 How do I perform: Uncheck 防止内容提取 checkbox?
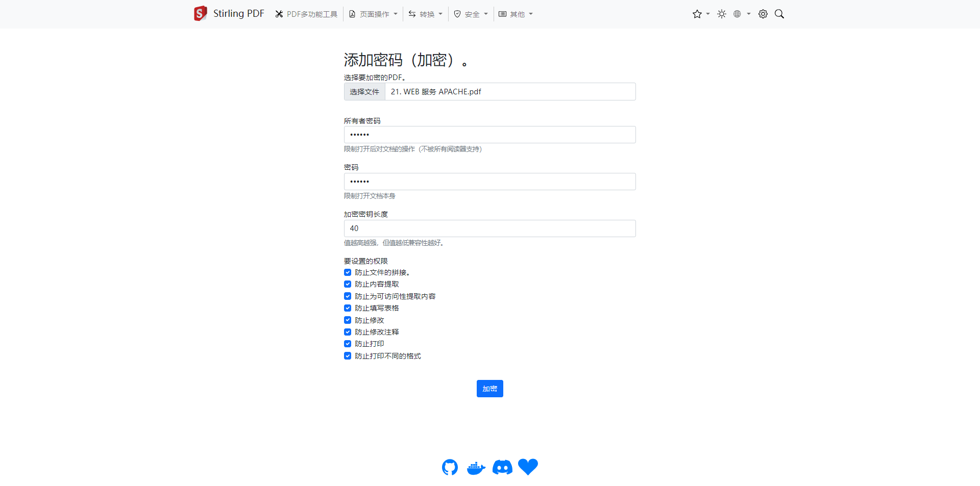tap(348, 284)
